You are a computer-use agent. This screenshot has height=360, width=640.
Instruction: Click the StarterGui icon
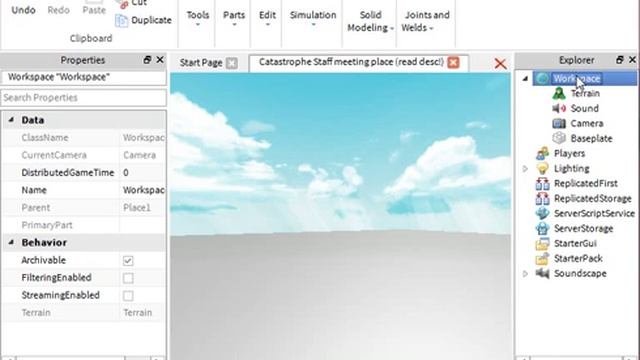(542, 244)
